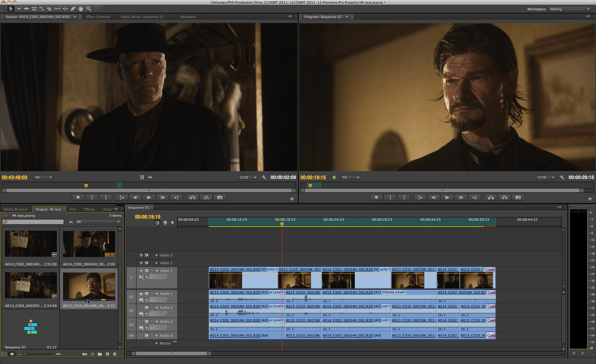Screen dimensions: 596x364
Task: Select the Track Select tool
Action: pos(19,9)
